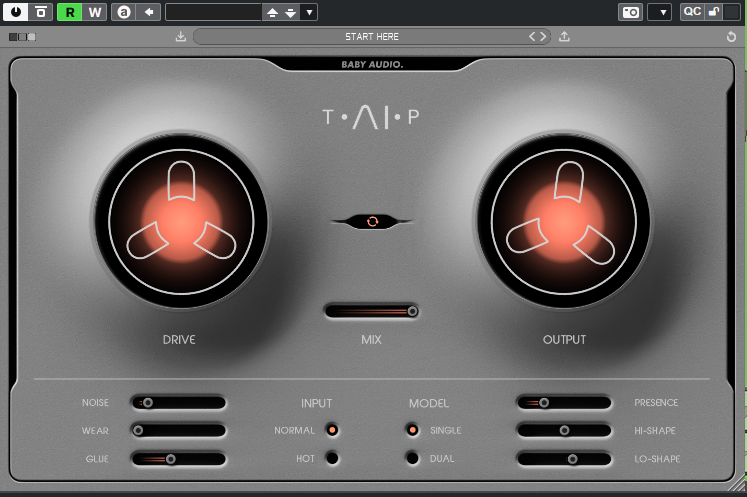Toggle the orange auto-gain link icon
This screenshot has height=497, width=747.
point(373,221)
